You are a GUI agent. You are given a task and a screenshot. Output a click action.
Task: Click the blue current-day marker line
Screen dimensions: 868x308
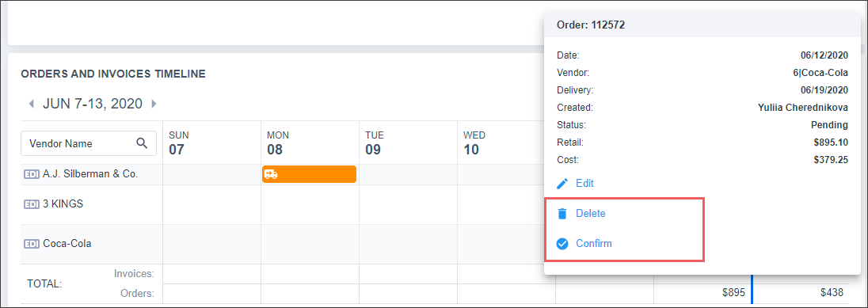point(752,289)
